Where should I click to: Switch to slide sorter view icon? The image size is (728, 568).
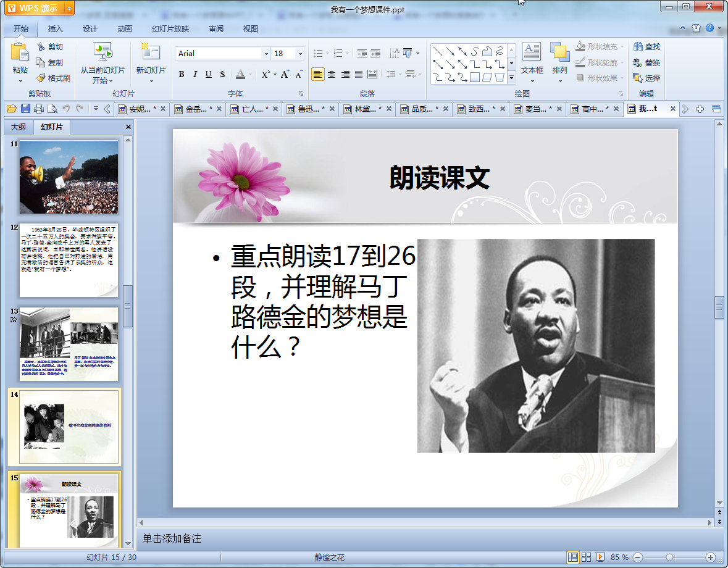[x=586, y=558]
